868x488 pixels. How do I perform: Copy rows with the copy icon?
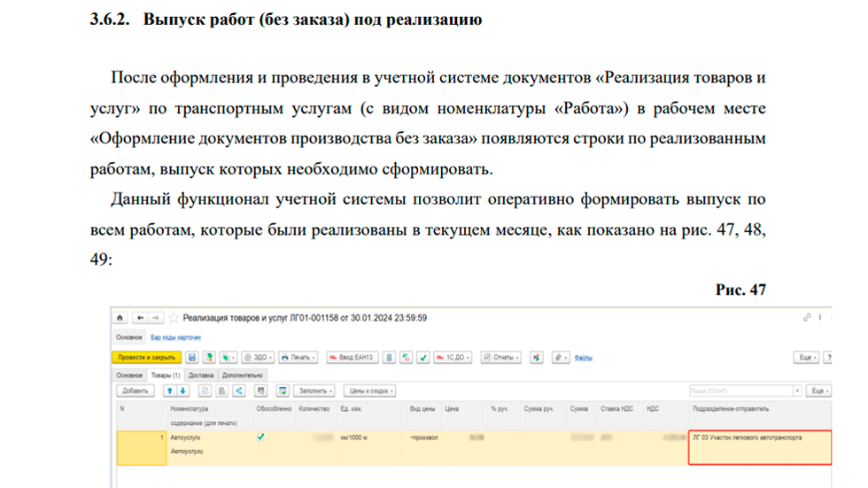tap(205, 391)
